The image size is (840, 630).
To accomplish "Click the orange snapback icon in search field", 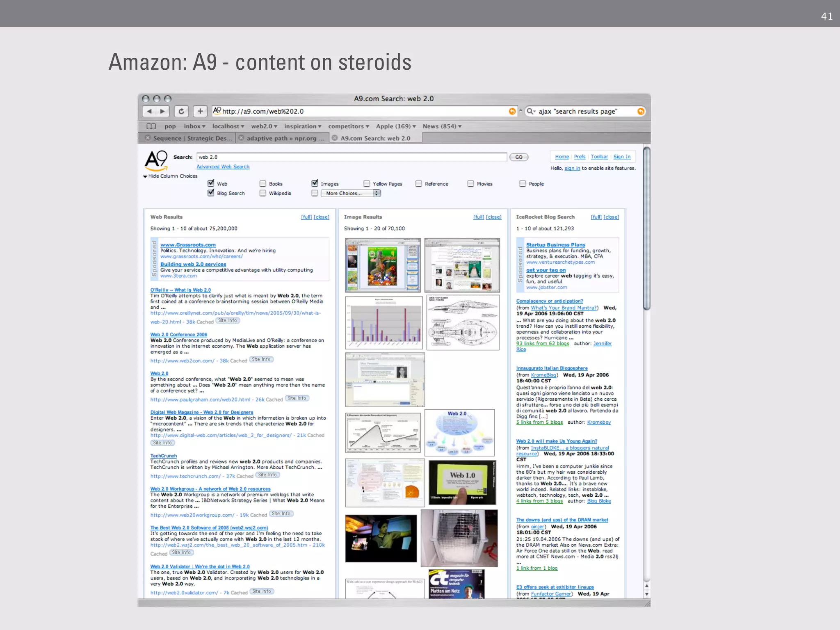I will coord(641,111).
